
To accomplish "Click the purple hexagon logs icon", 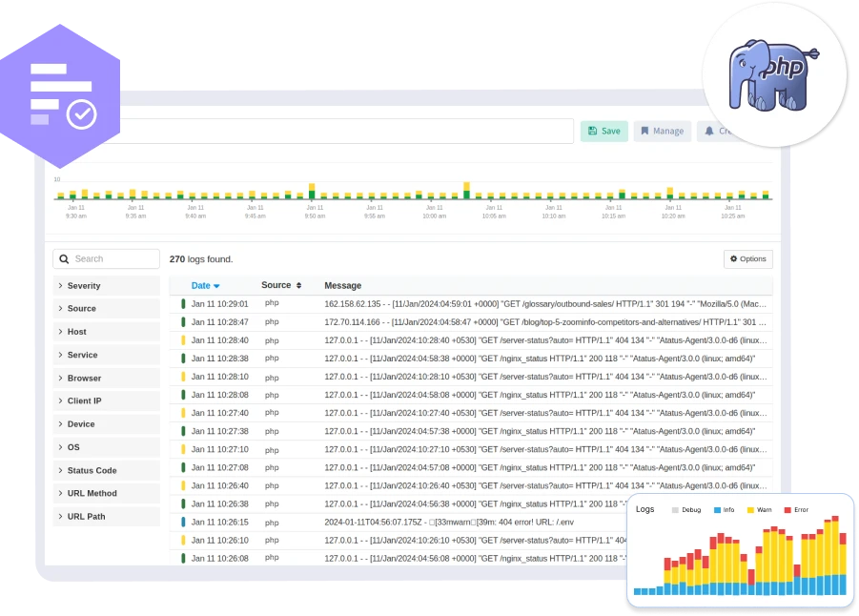I will pos(60,96).
